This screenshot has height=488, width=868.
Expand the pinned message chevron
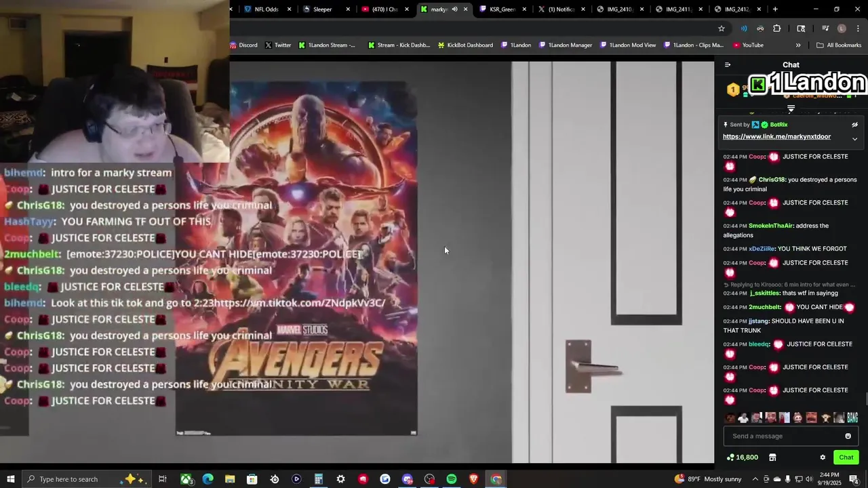click(854, 139)
